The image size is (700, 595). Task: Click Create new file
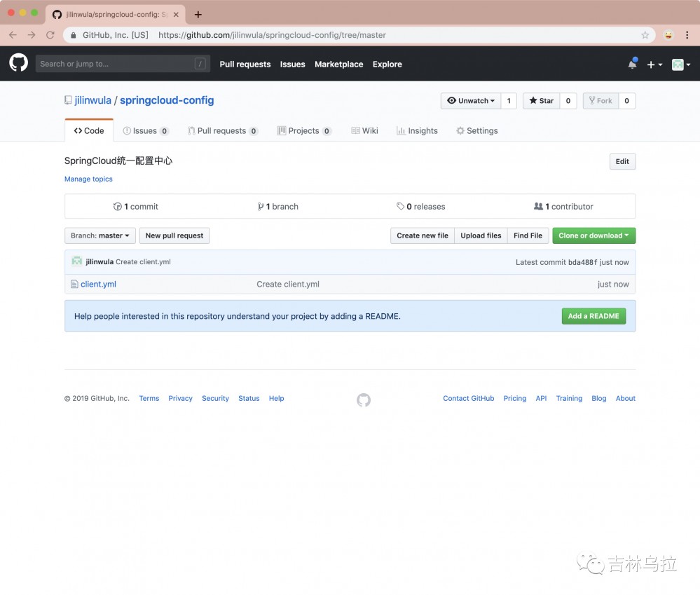click(x=423, y=235)
